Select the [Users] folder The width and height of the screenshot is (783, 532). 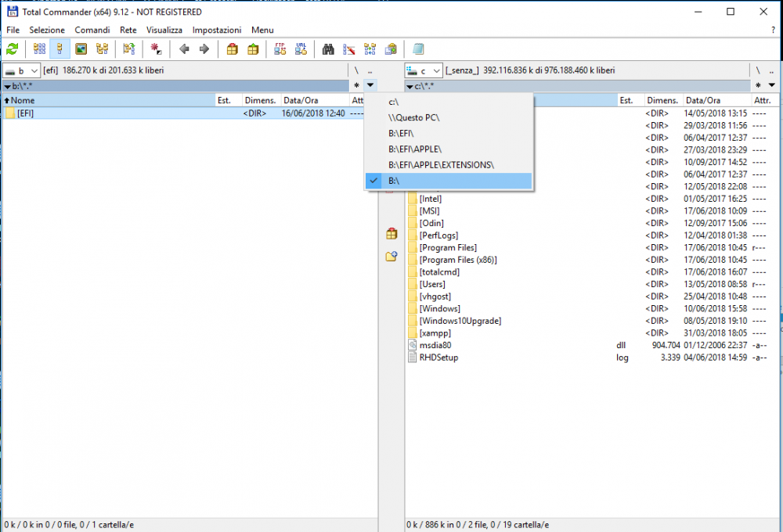click(594, 284)
